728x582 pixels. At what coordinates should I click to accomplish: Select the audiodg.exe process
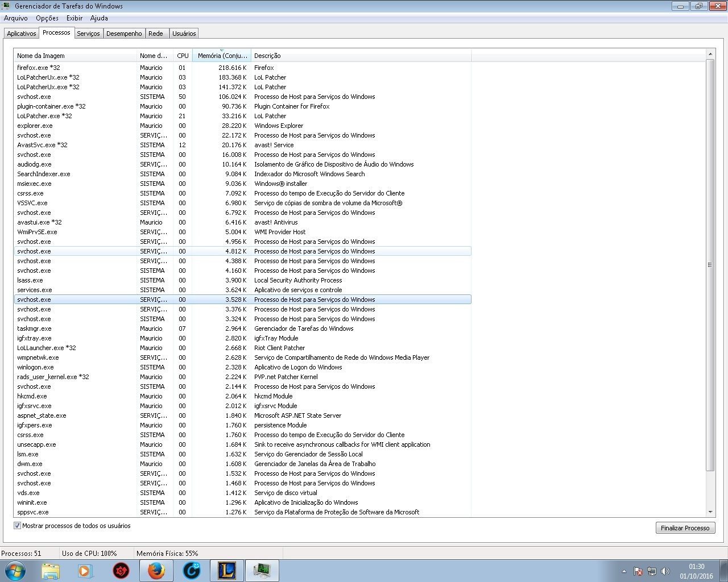(243, 164)
